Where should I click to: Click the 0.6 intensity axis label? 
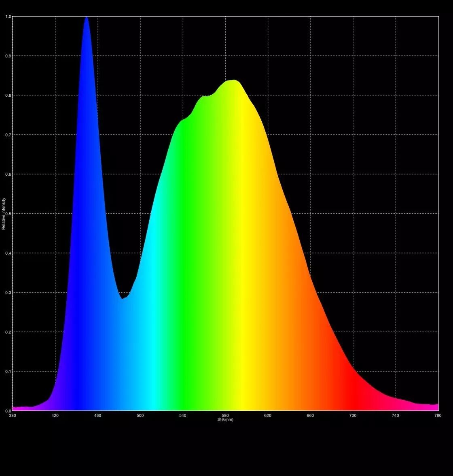click(x=8, y=174)
